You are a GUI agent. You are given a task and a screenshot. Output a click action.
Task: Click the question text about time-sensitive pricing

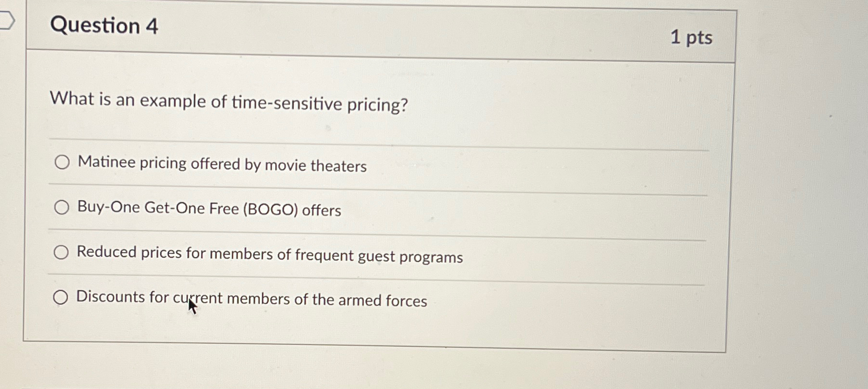point(229,103)
